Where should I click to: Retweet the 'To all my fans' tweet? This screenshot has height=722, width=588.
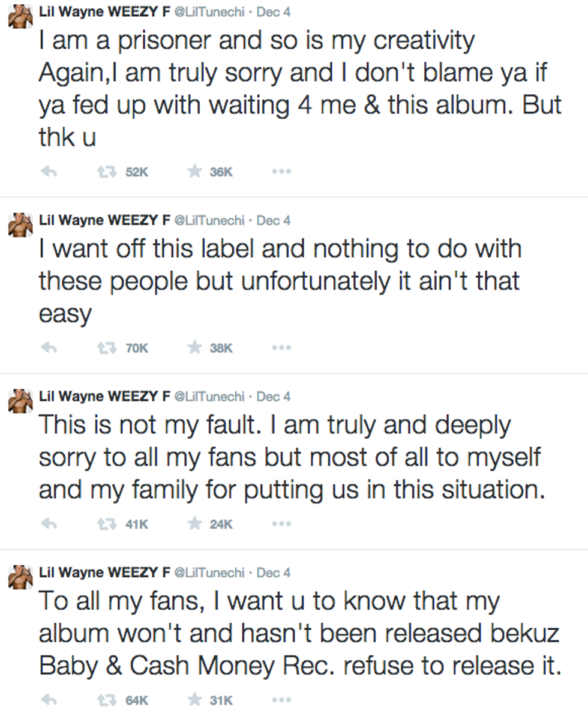pyautogui.click(x=106, y=700)
